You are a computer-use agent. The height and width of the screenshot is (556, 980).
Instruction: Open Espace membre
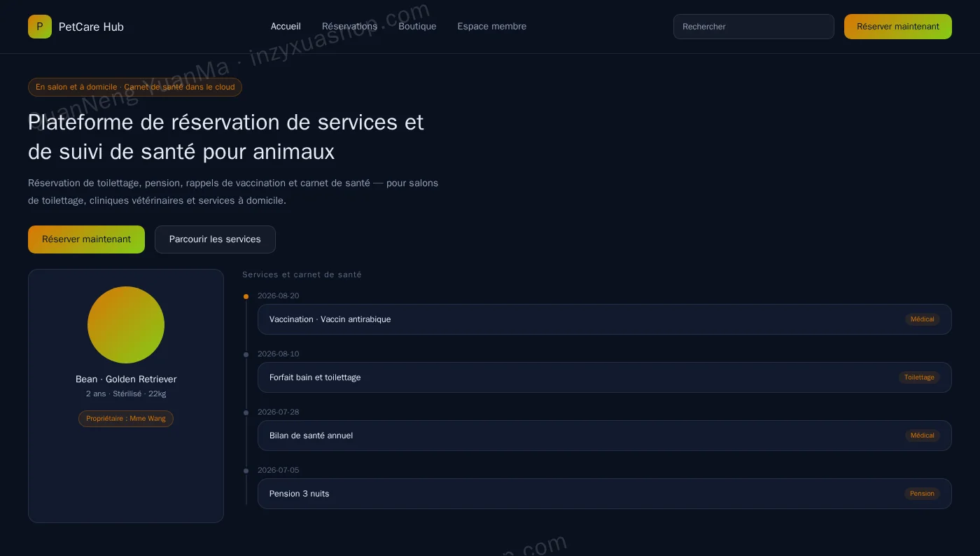(492, 27)
